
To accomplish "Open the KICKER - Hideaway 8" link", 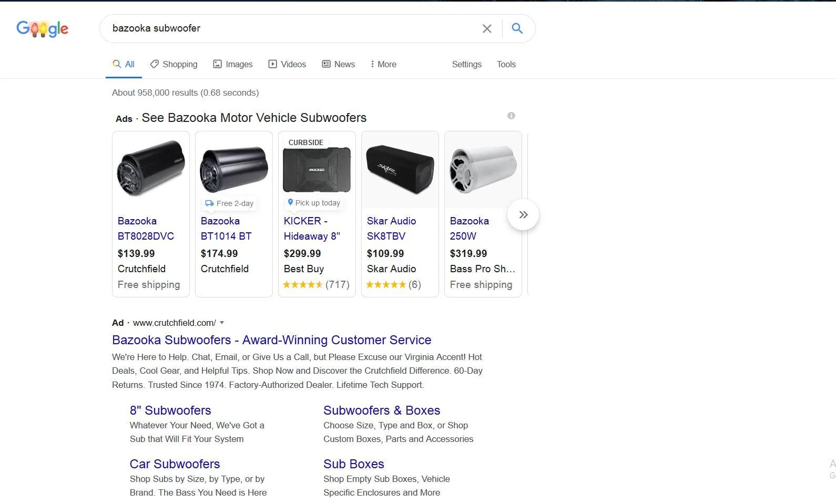I will click(x=312, y=229).
